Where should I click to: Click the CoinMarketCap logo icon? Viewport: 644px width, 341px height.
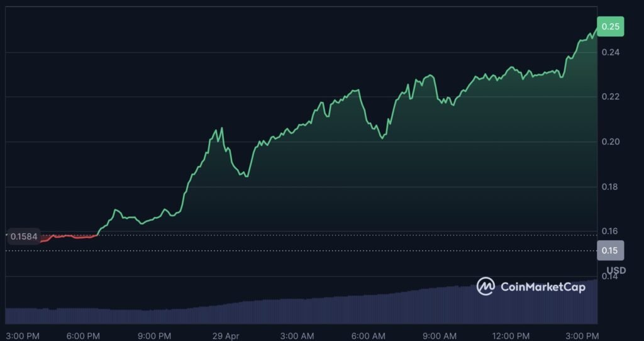pos(486,286)
